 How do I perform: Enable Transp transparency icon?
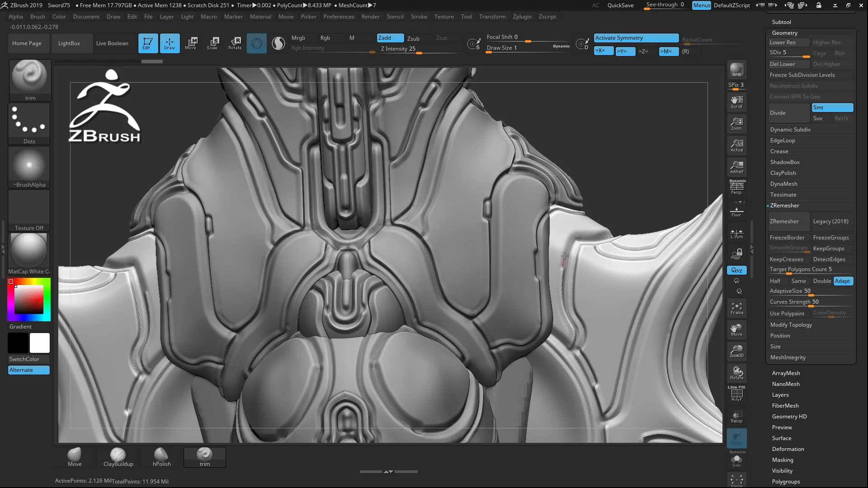tap(736, 417)
